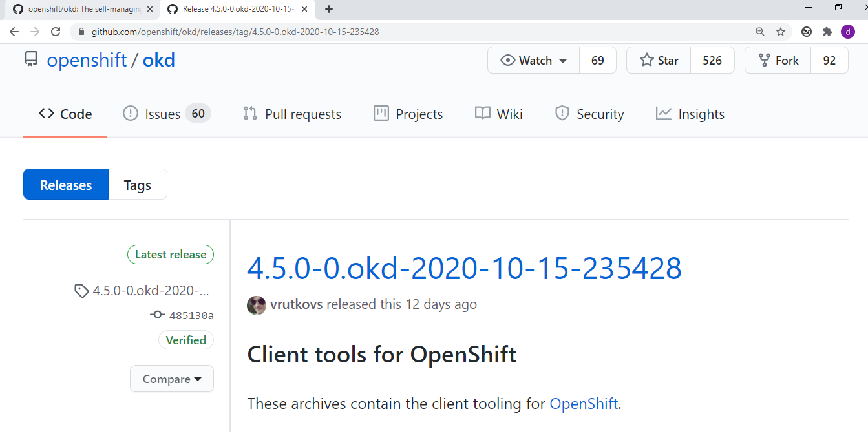Click 'Client tools for OpenShift' heading
Screen dimensions: 868x438
382,355
